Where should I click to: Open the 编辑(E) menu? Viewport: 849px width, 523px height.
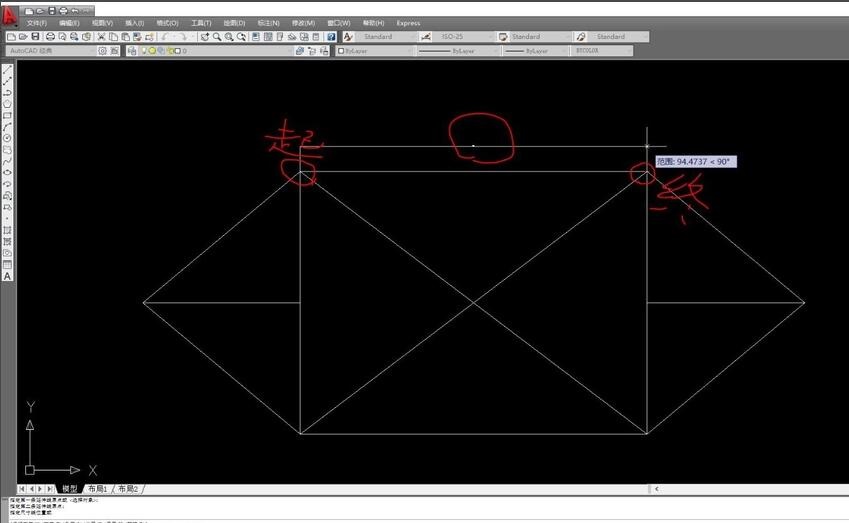point(69,23)
